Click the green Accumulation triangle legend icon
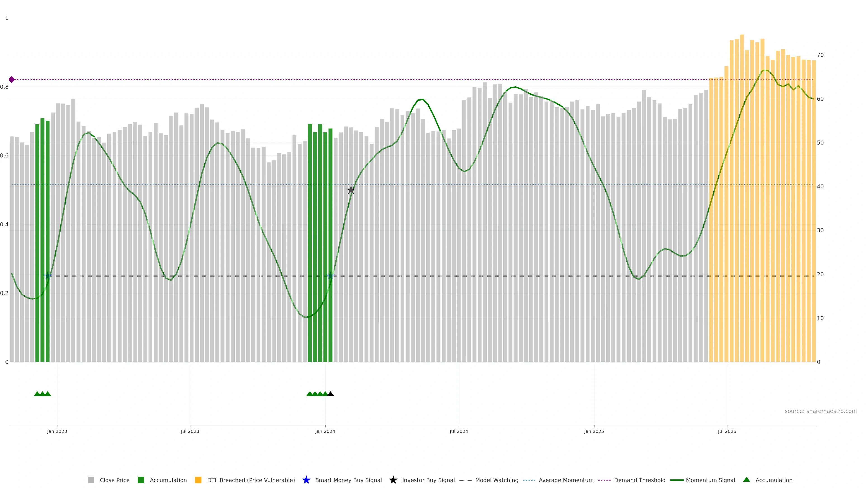The image size is (868, 488). [x=746, y=480]
